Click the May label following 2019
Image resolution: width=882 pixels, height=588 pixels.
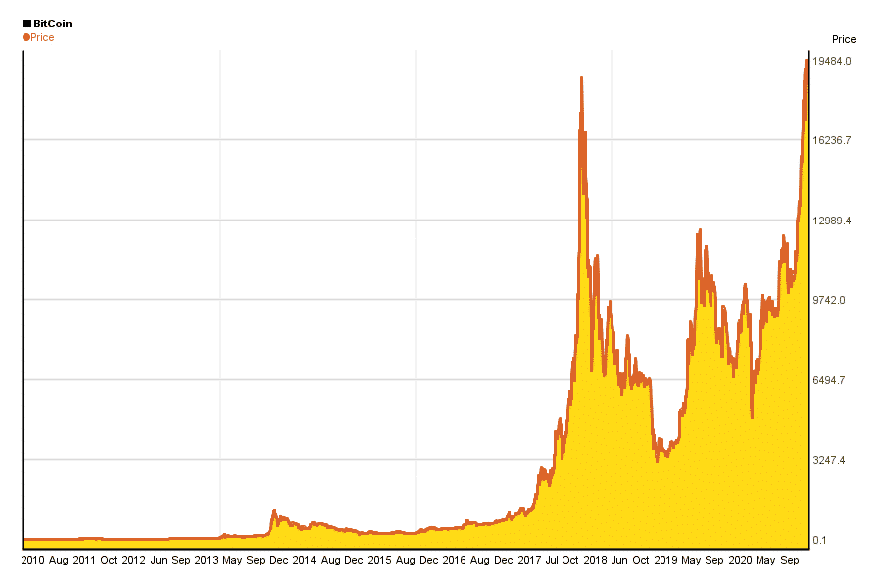[x=691, y=560]
